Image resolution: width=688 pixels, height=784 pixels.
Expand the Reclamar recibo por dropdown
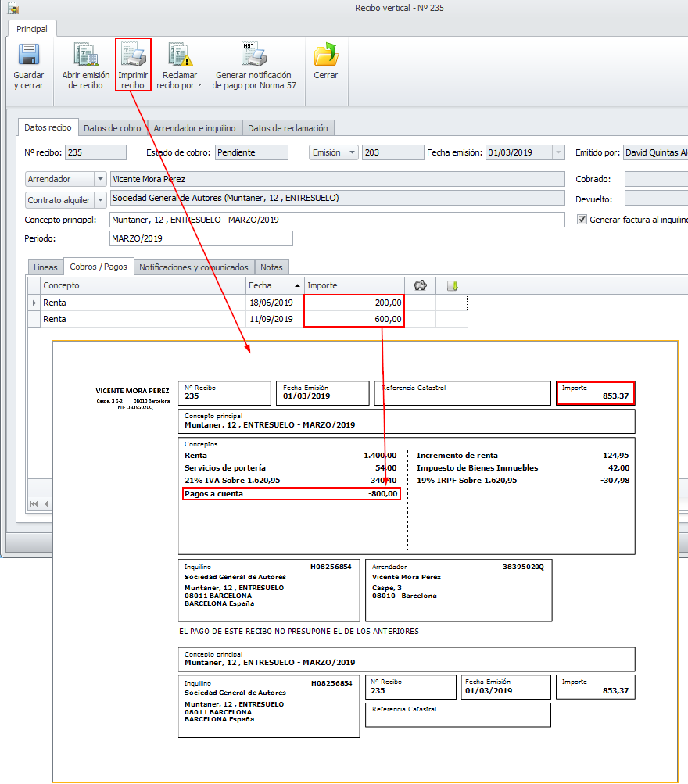(199, 85)
